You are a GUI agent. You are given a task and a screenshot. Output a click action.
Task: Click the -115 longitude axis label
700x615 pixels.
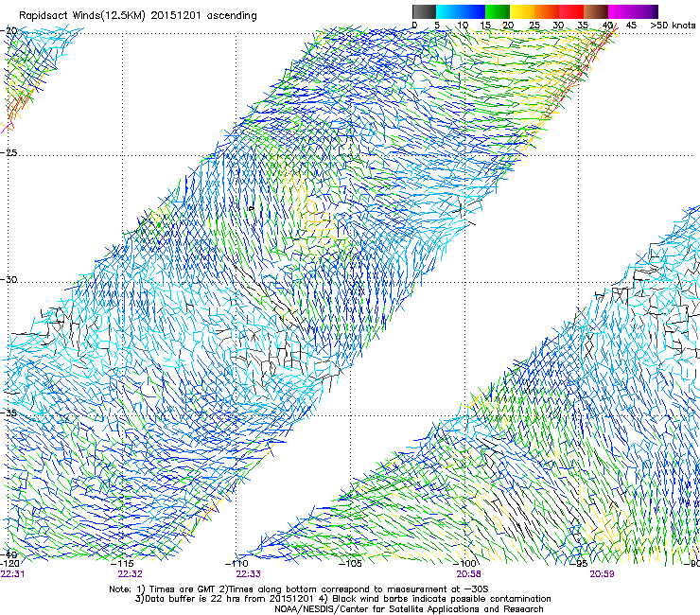coord(123,563)
